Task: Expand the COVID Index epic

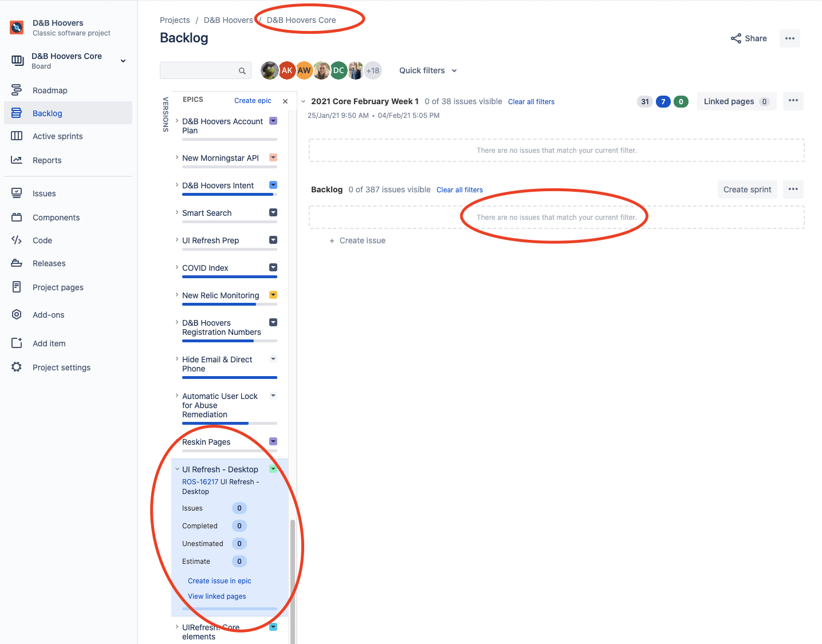Action: pyautogui.click(x=177, y=267)
